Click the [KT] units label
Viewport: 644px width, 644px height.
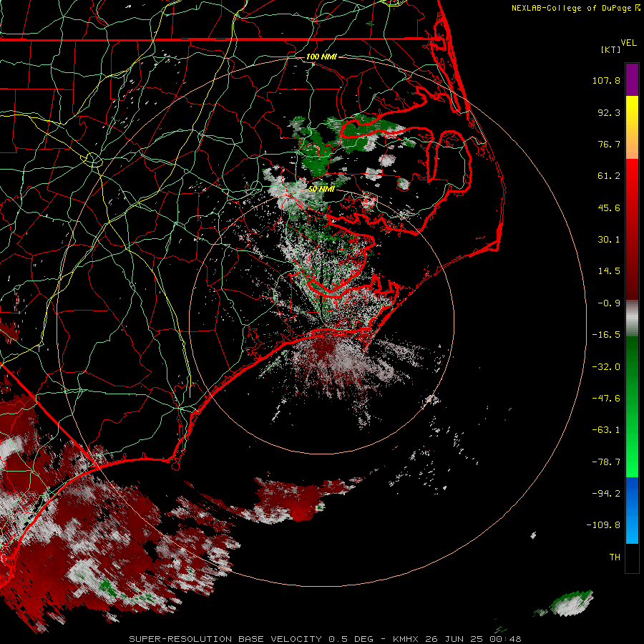[x=611, y=49]
